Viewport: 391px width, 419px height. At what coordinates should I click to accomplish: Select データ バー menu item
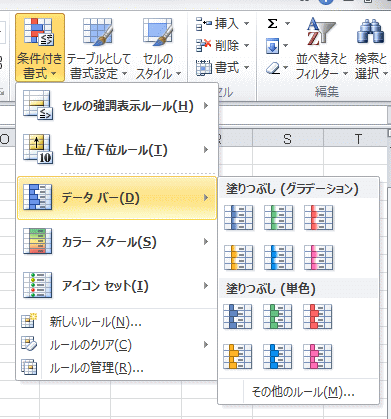117,198
